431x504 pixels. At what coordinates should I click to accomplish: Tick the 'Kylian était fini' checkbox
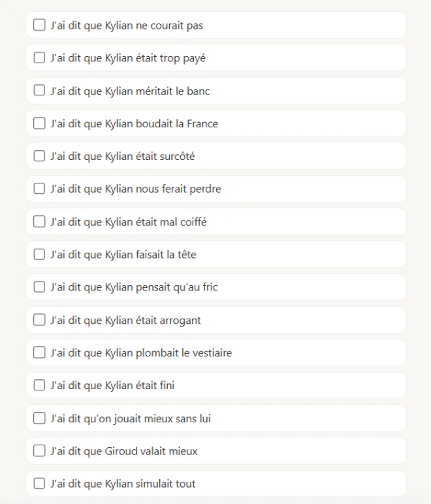(x=39, y=385)
